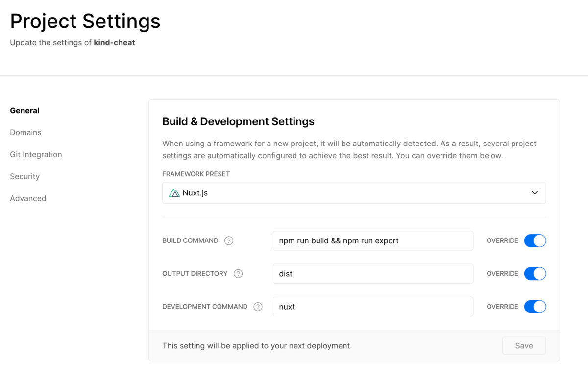
Task: Toggle the Development Command override
Action: [x=535, y=307]
